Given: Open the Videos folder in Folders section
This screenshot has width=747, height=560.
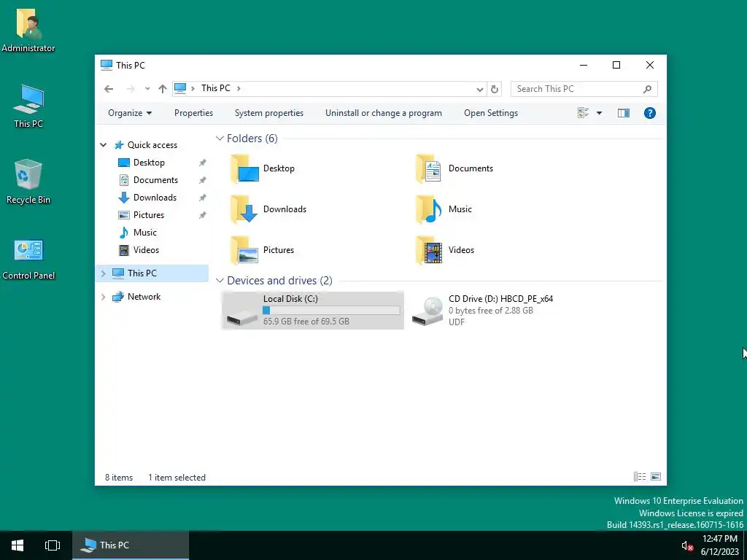Looking at the screenshot, I should [445, 250].
